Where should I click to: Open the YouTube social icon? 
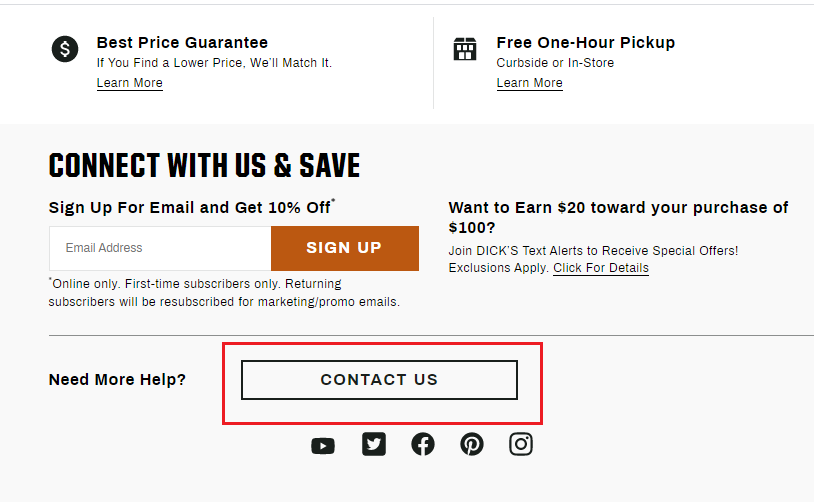pyautogui.click(x=323, y=445)
